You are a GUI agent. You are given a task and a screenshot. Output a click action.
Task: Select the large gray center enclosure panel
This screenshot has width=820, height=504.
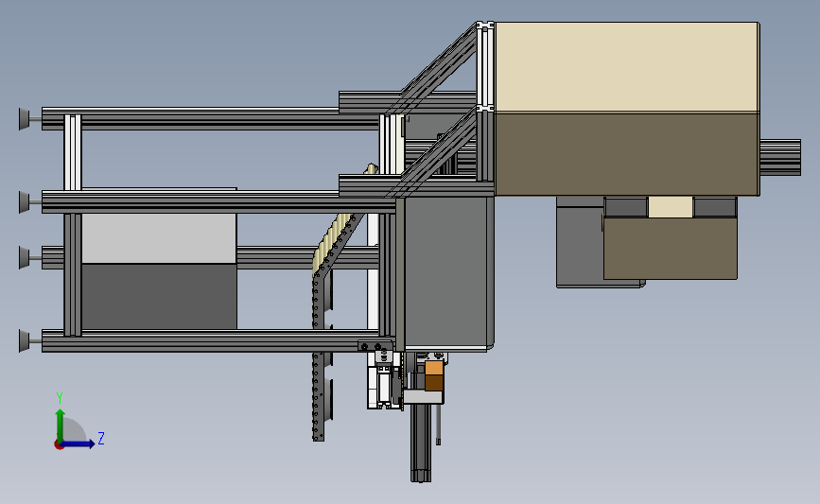448,270
